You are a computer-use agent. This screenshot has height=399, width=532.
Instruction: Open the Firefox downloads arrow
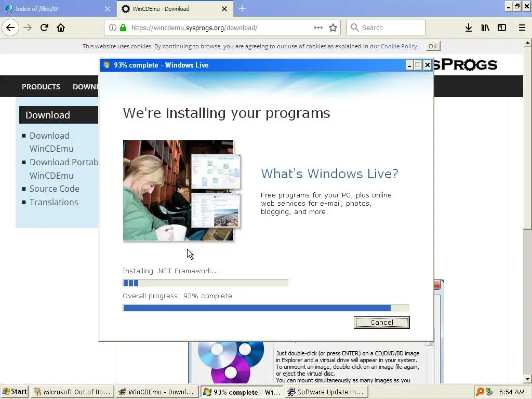(469, 28)
